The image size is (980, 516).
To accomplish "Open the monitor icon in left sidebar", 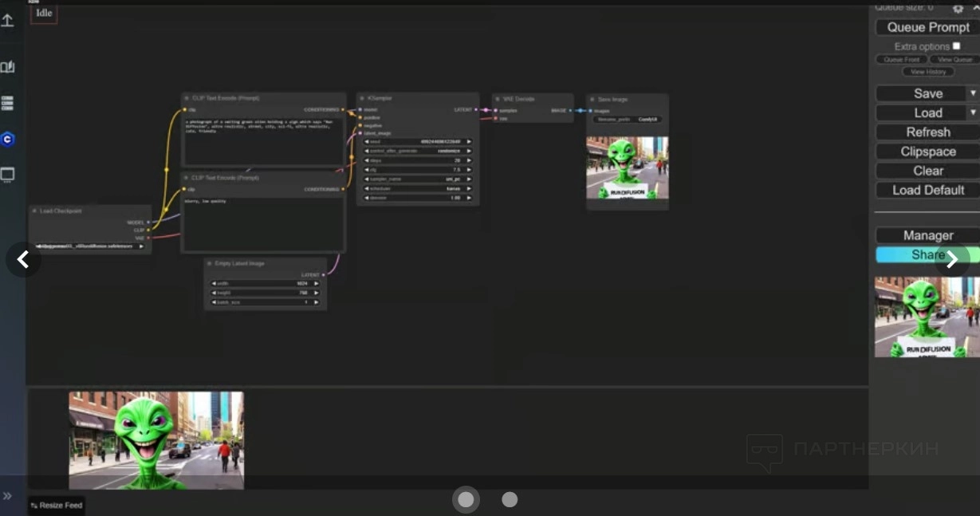I will [7, 175].
